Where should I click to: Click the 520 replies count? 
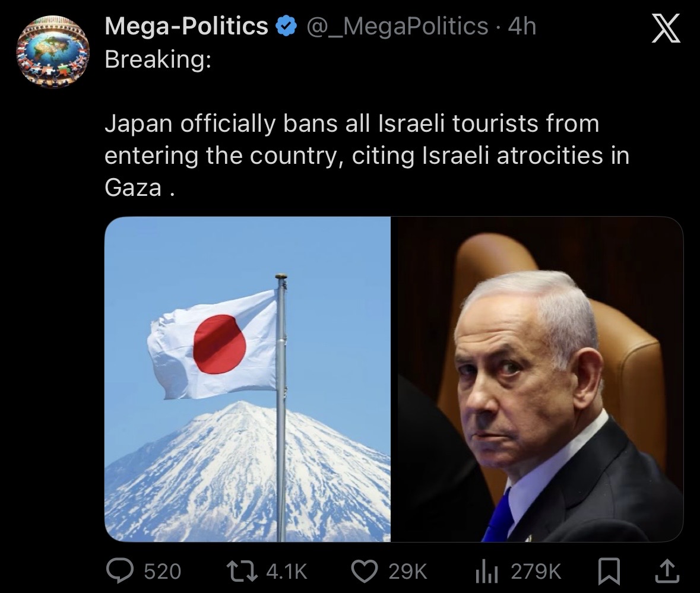[x=163, y=572]
